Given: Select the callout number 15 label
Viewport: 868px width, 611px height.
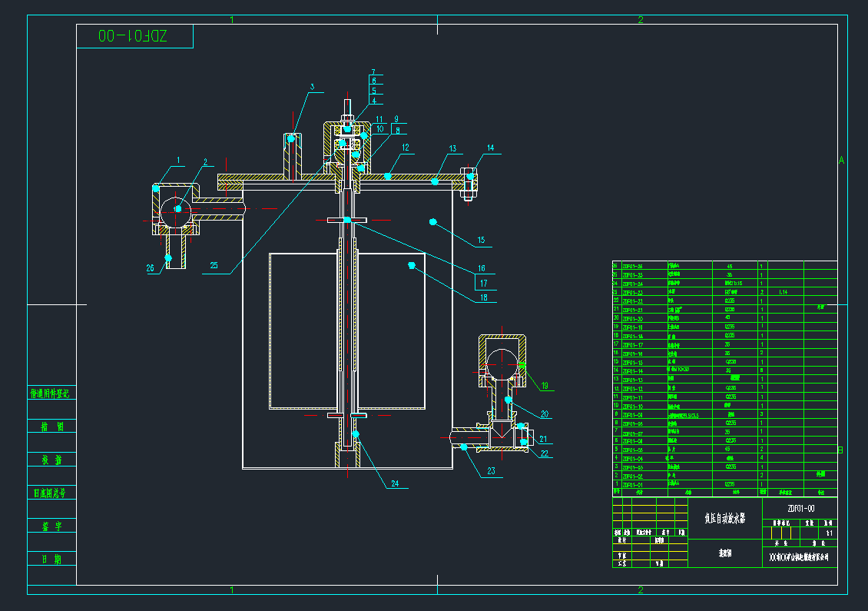Looking at the screenshot, I should coord(481,241).
